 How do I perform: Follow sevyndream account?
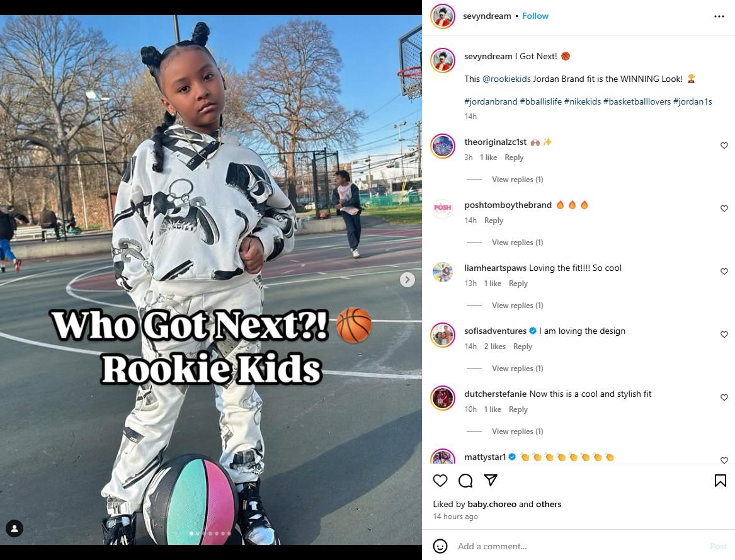click(x=535, y=16)
